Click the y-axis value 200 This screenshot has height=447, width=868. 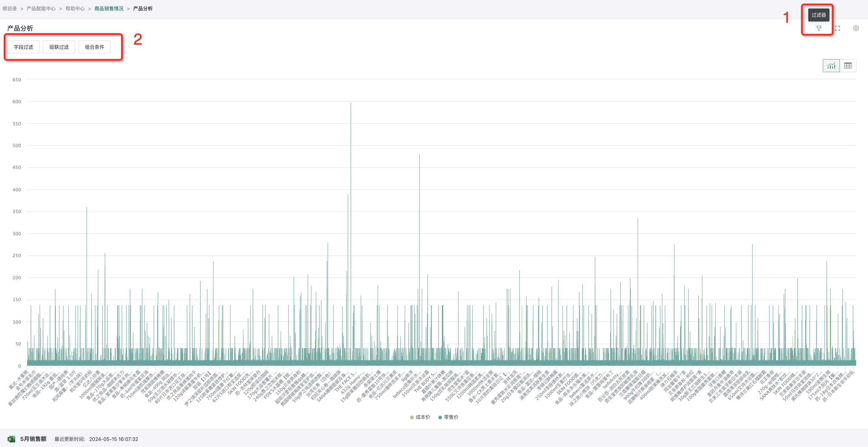(17, 277)
